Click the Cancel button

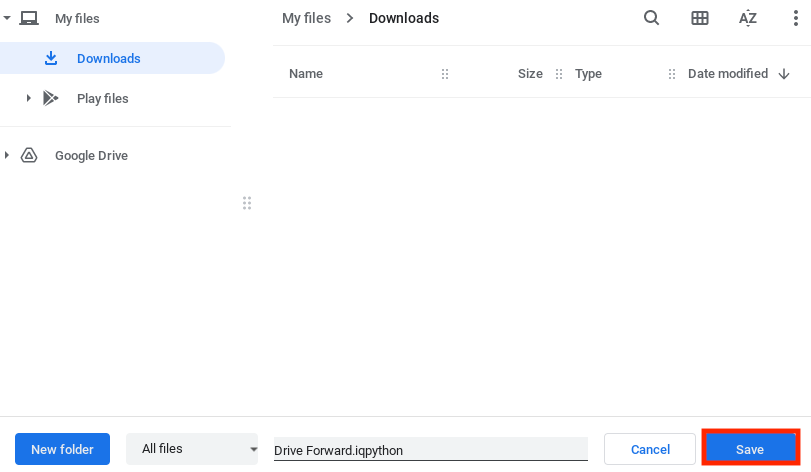point(649,449)
